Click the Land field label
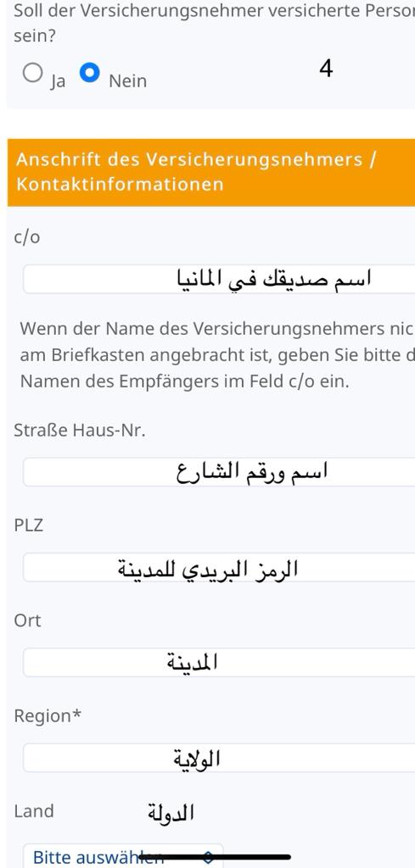Viewport: 415px width, 868px height. [x=34, y=811]
